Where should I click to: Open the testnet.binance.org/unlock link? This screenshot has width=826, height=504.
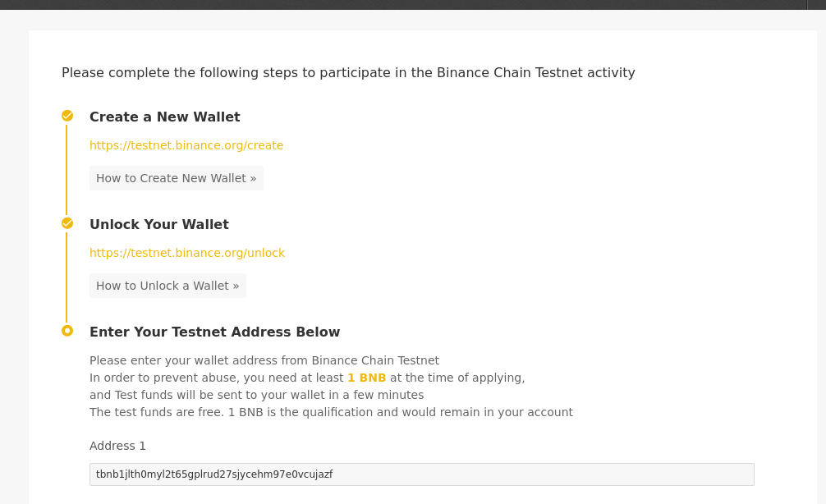coord(187,253)
